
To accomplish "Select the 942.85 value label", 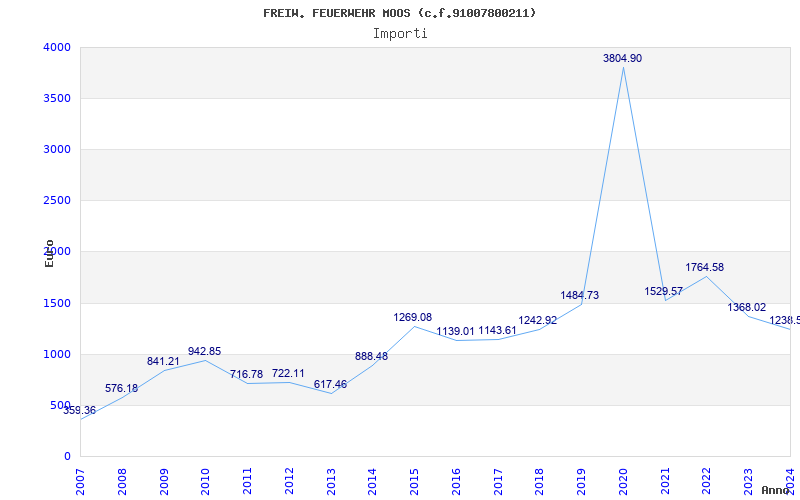I will tap(205, 351).
